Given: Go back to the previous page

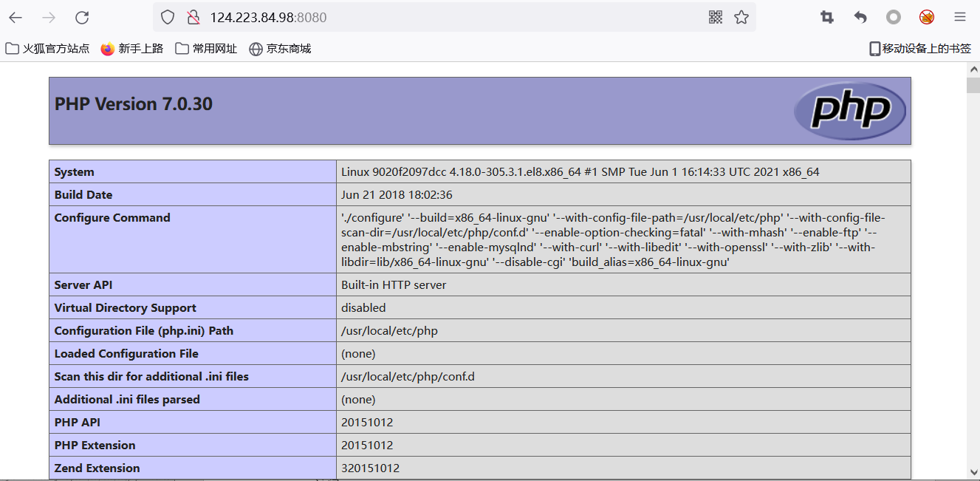Looking at the screenshot, I should (x=16, y=17).
